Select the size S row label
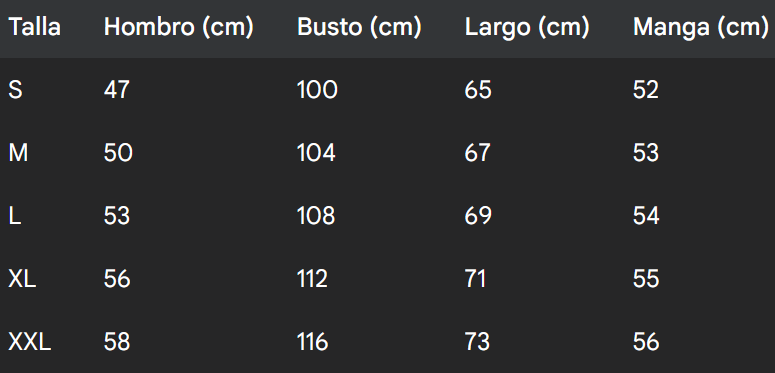The width and height of the screenshot is (775, 373). pos(15,90)
